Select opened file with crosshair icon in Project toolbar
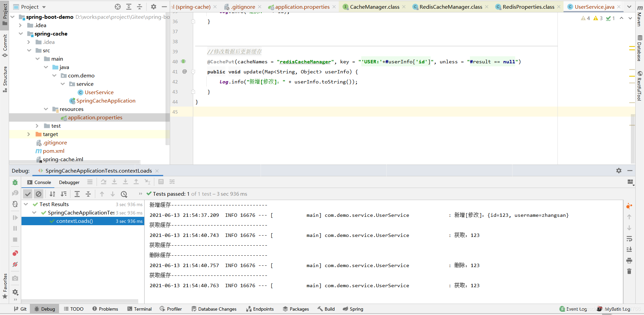 pyautogui.click(x=118, y=6)
